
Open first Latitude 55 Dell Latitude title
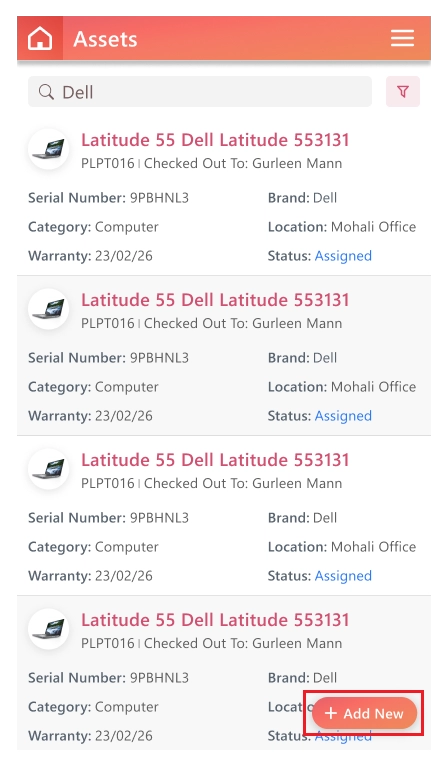(215, 140)
